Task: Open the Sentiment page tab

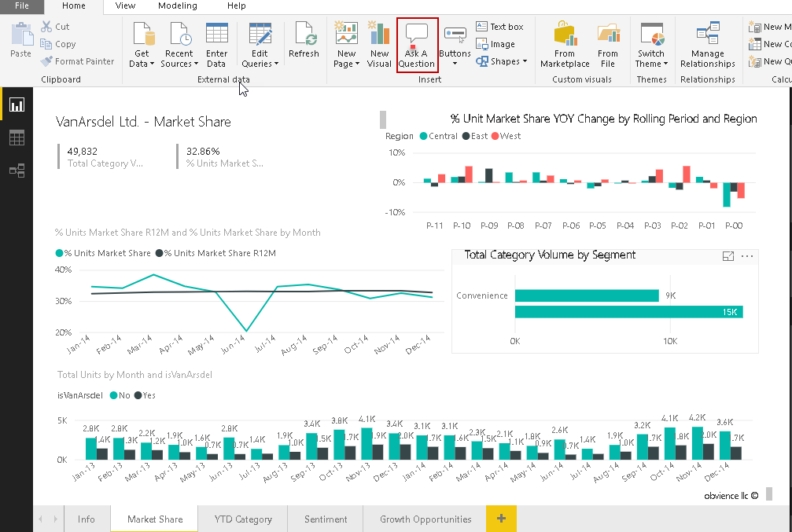Action: coord(326,519)
